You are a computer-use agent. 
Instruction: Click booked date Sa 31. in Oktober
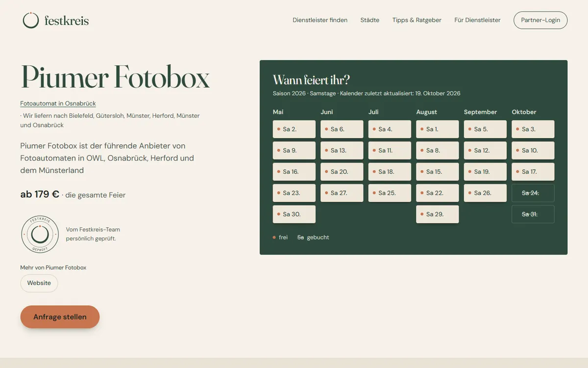coord(533,214)
